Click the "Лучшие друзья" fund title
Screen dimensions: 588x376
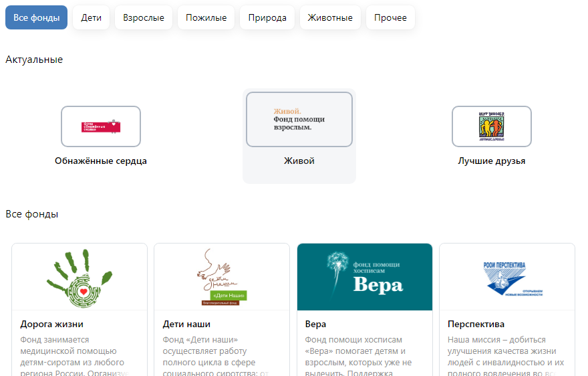click(x=492, y=161)
